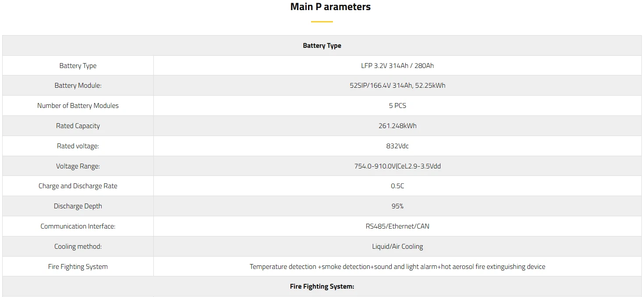Click the Voltage Range label
Image resolution: width=644 pixels, height=297 pixels.
[x=78, y=166]
